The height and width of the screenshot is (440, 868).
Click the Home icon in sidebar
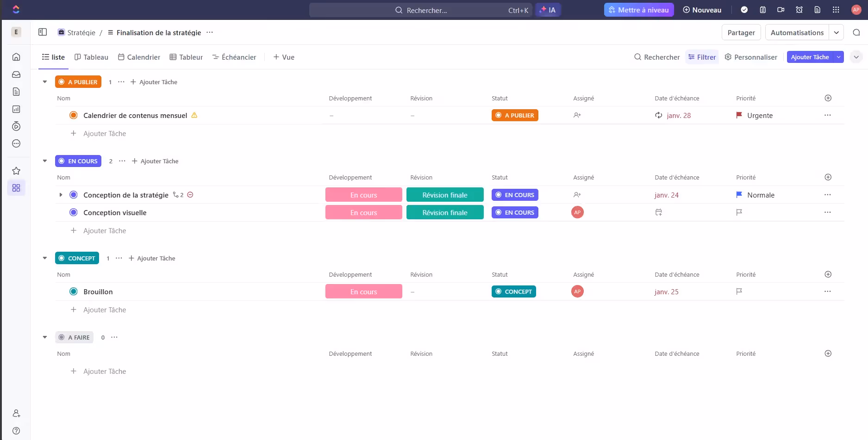16,57
